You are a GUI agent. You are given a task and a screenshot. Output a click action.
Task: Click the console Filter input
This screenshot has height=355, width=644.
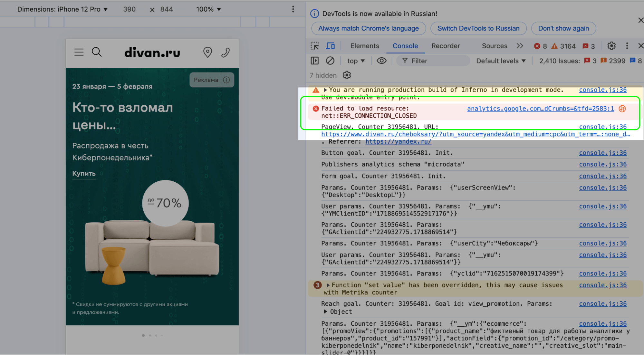tap(433, 61)
